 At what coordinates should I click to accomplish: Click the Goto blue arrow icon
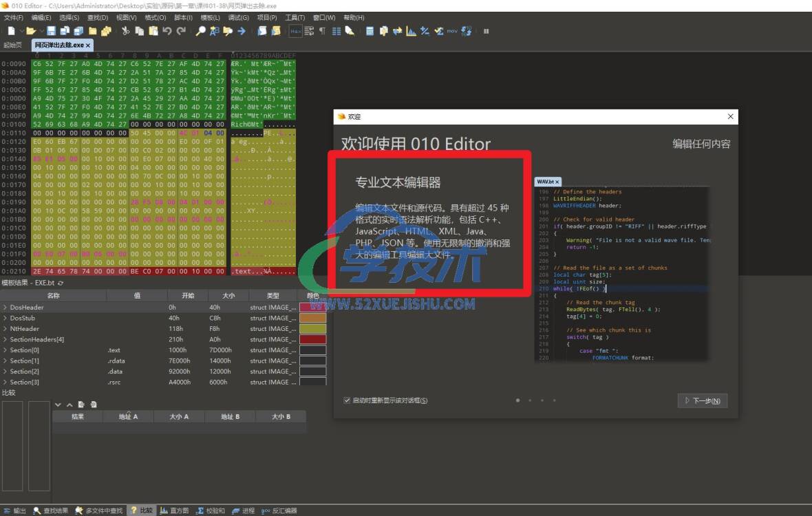click(x=242, y=31)
